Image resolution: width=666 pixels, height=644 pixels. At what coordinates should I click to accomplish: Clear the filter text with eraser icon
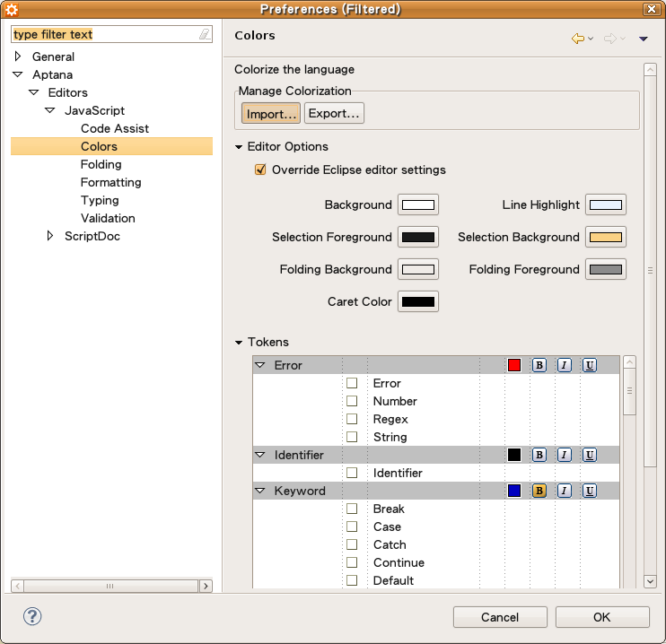(205, 34)
